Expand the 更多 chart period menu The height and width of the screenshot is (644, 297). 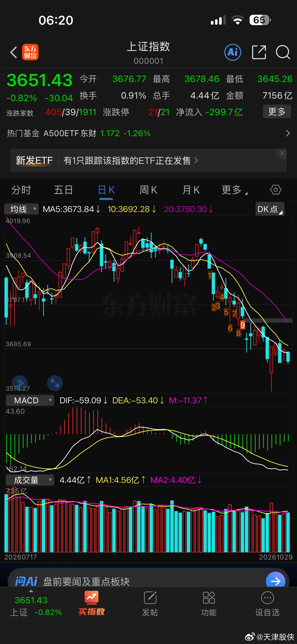tap(234, 190)
